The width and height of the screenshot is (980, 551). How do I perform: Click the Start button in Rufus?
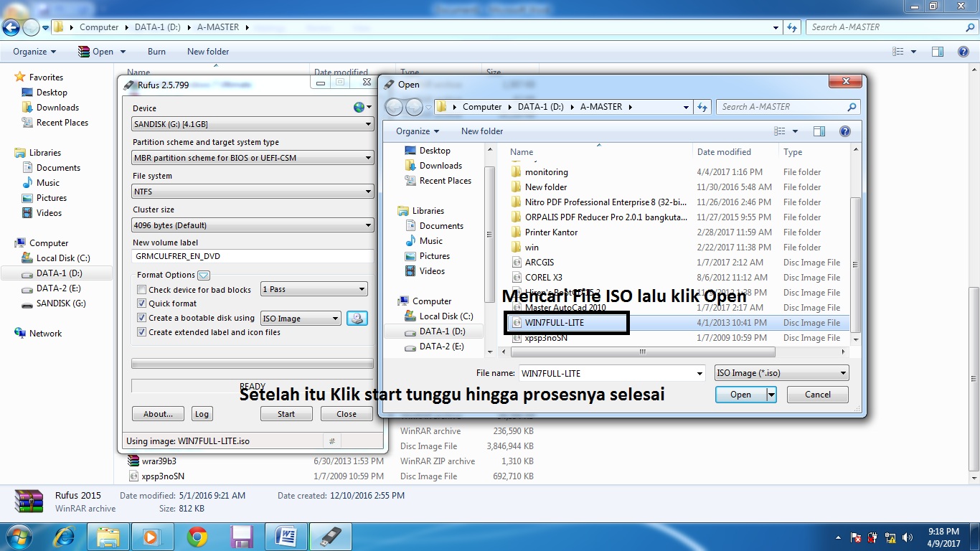coord(286,414)
